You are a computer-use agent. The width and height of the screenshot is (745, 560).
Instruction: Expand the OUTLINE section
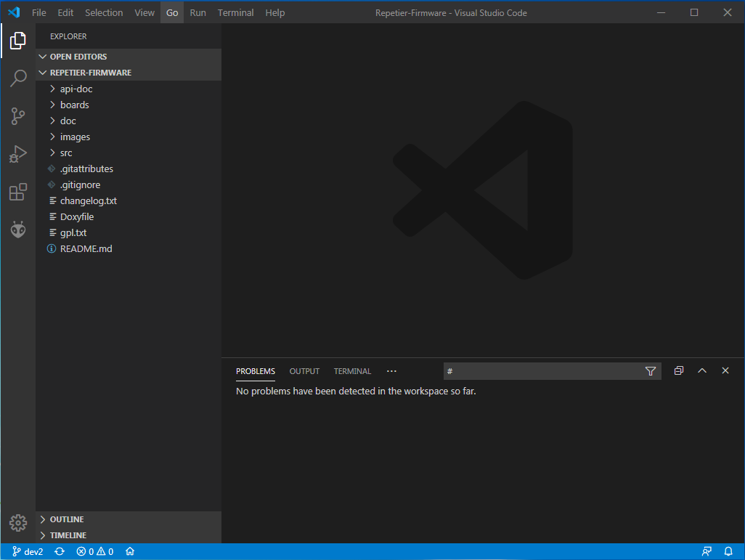129,519
